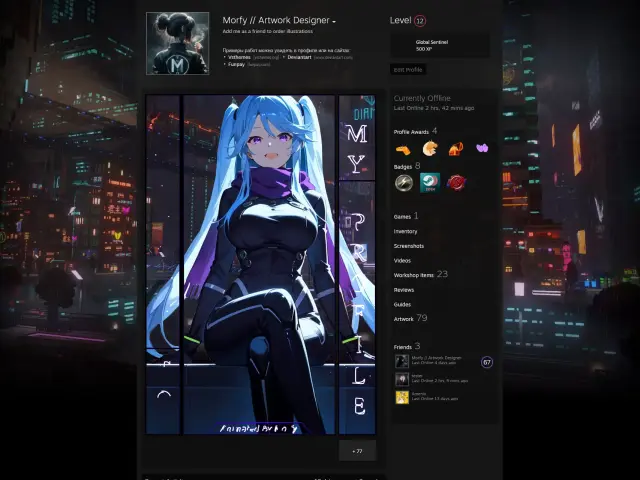Open the large featured anime artwork
The width and height of the screenshot is (640, 480).
point(260,265)
